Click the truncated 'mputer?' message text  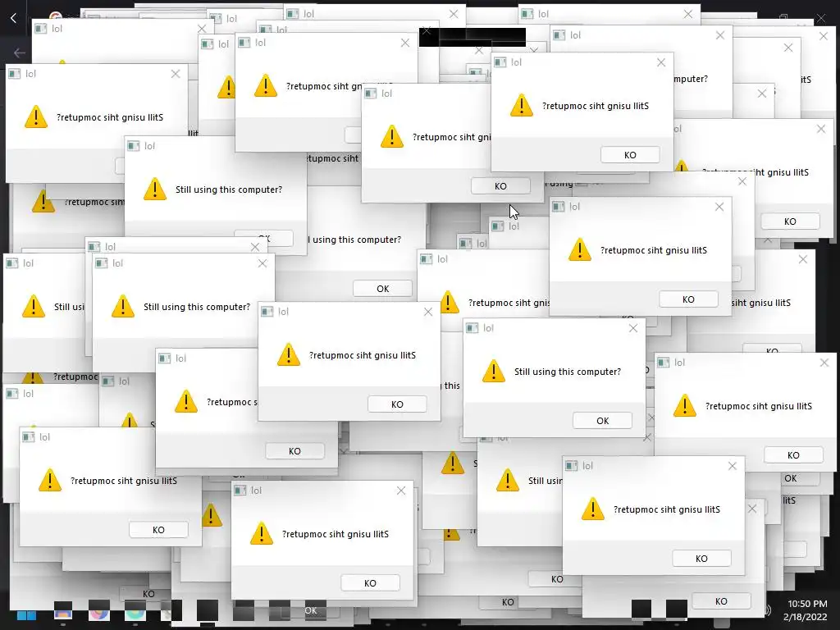pyautogui.click(x=691, y=79)
